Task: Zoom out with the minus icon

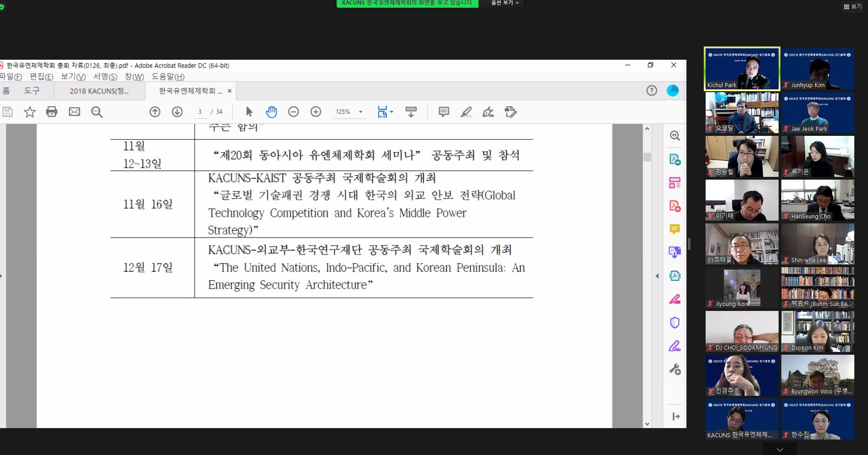Action: 293,112
